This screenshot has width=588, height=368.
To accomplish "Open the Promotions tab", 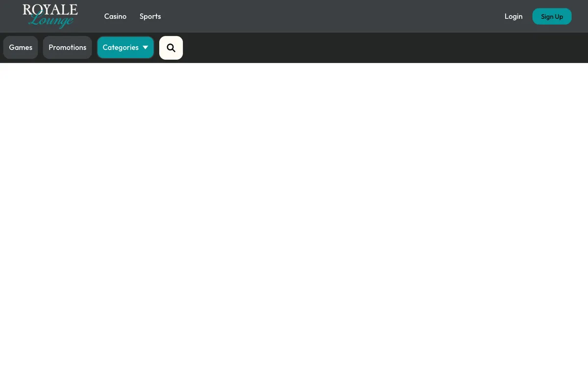I will point(67,48).
